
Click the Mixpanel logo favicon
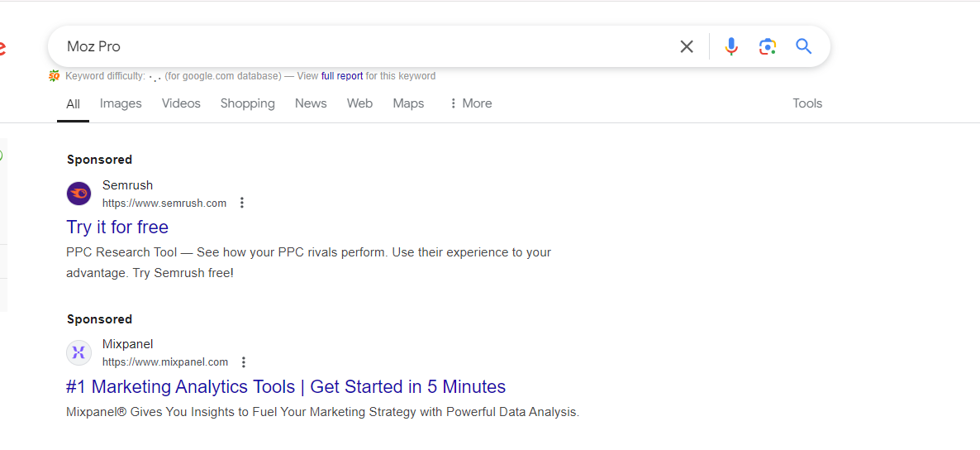78,353
